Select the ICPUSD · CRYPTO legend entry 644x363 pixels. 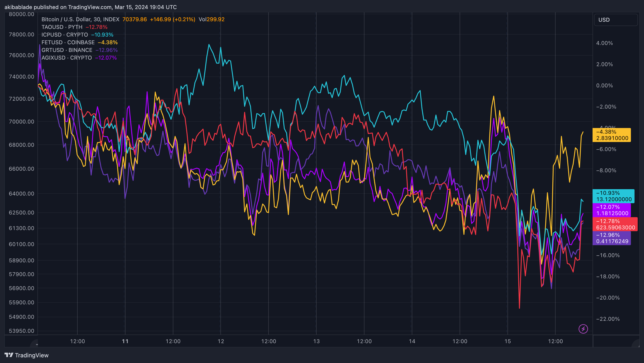[x=65, y=35]
